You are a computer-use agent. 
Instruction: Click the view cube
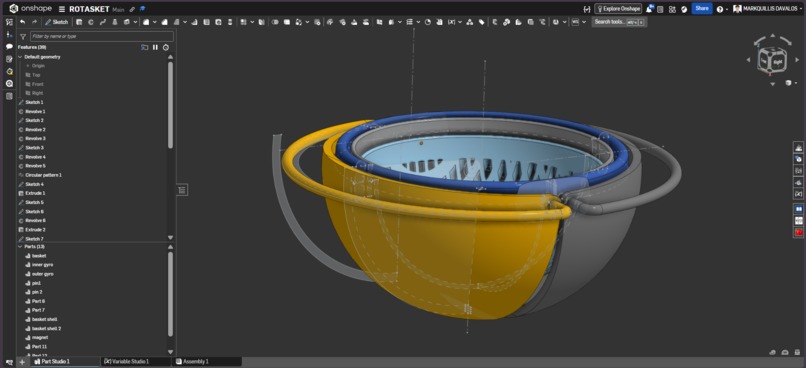pos(772,60)
